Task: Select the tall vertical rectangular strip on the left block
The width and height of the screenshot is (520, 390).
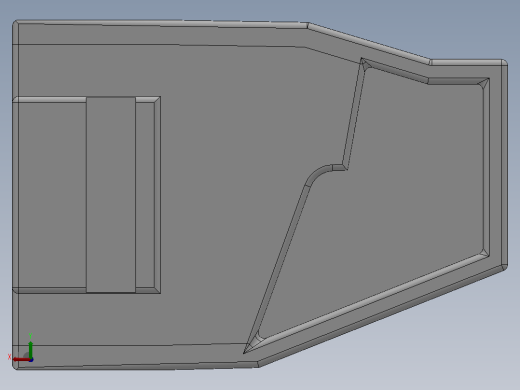Action: [x=111, y=195]
